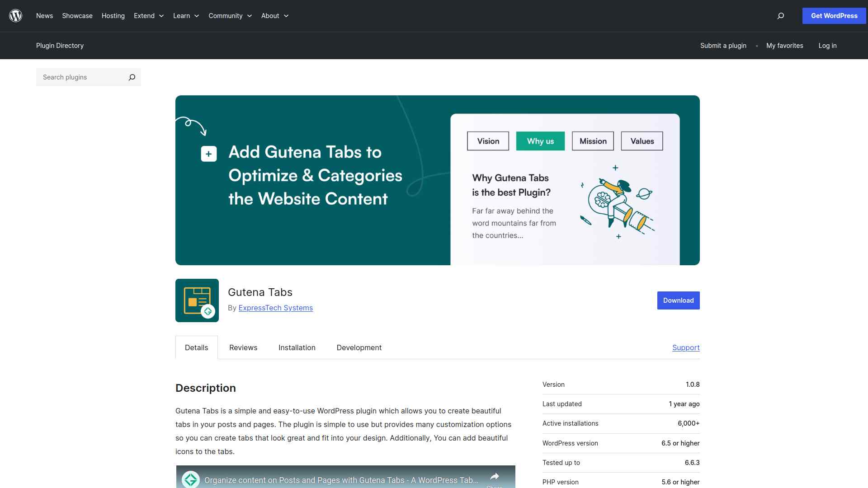Open the Gutena Tabs banner image
This screenshot has height=488, width=868.
click(437, 180)
